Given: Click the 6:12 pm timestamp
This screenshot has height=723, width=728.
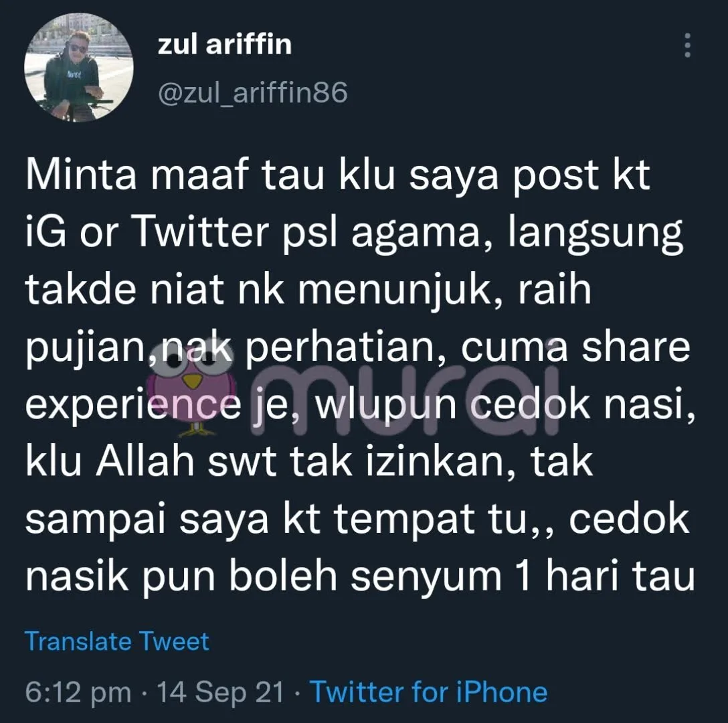Looking at the screenshot, I should pos(78,692).
